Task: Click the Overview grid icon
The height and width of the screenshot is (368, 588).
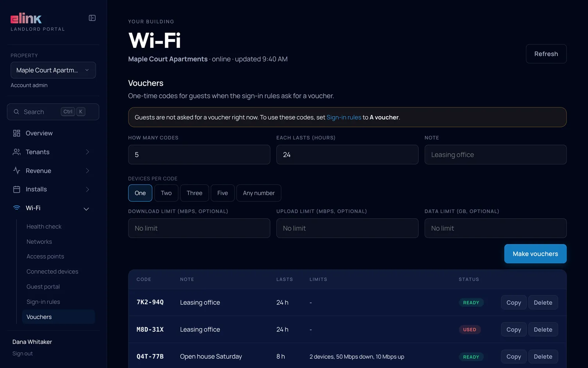Action: (x=17, y=133)
